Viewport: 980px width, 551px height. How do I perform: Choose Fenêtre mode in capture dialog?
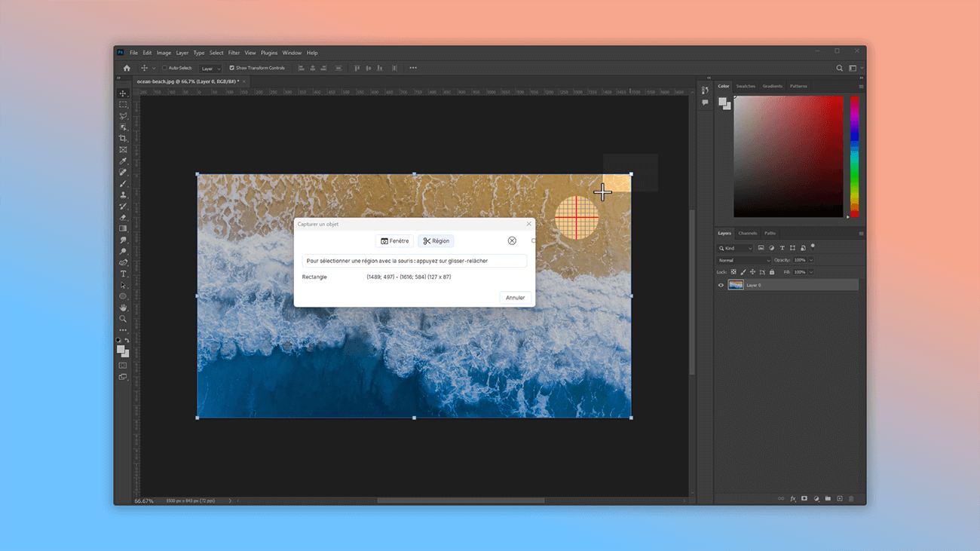(394, 240)
